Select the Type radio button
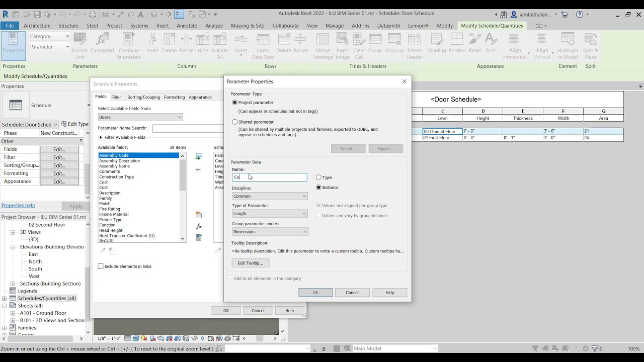This screenshot has height=362, width=644. tap(318, 177)
